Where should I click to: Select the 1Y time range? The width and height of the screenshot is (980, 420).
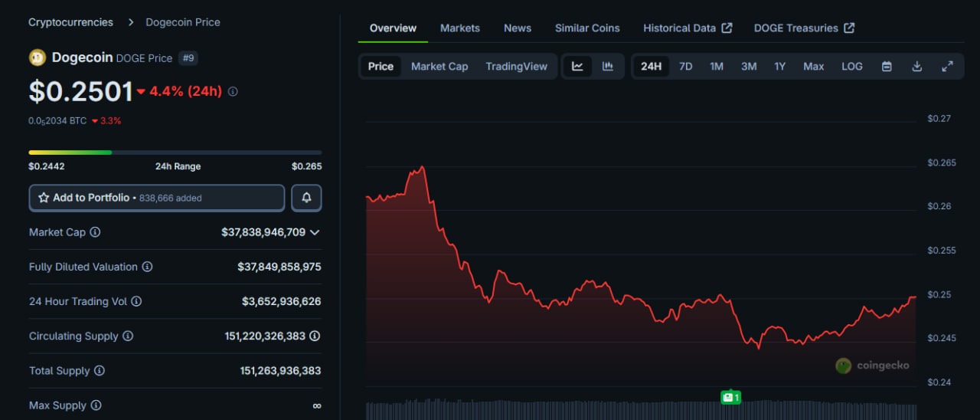(x=779, y=67)
